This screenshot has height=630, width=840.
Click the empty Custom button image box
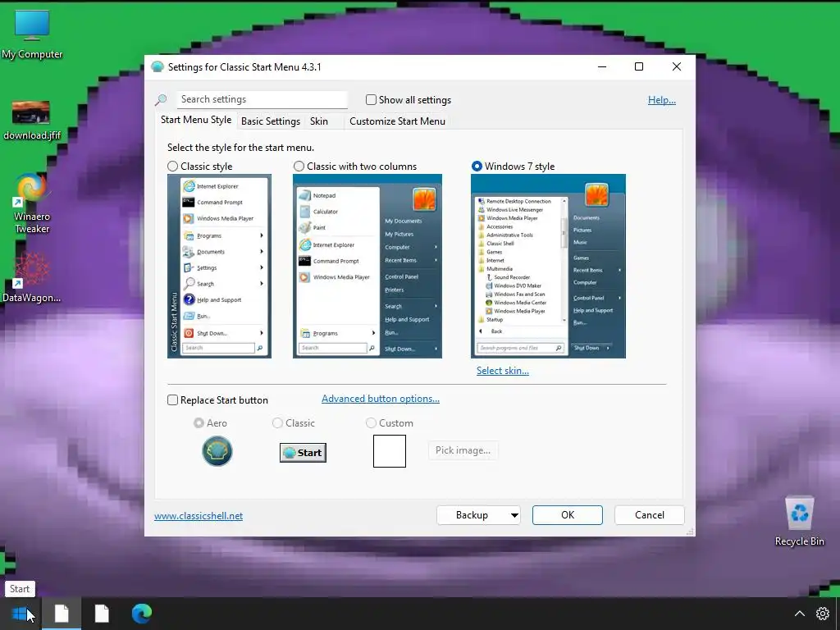click(390, 451)
